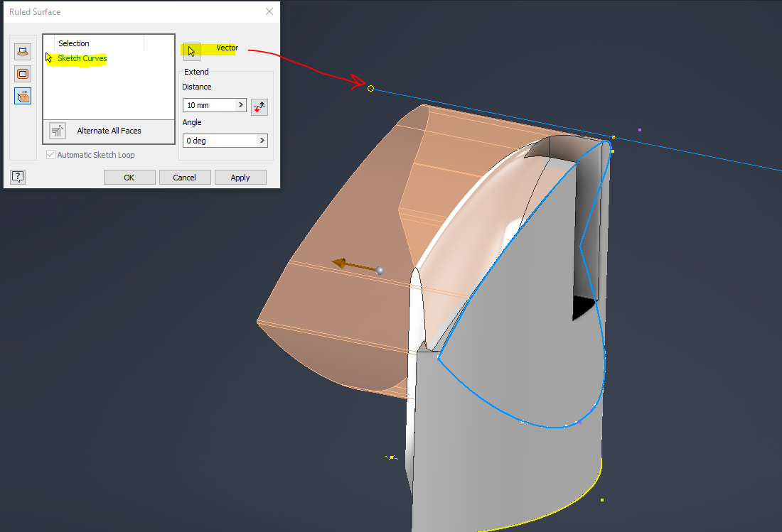Open the Angle value dropdown
782x532 pixels.
260,140
